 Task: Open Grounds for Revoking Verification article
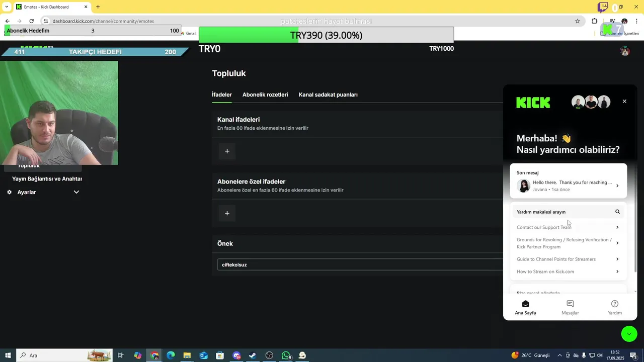tap(569, 243)
